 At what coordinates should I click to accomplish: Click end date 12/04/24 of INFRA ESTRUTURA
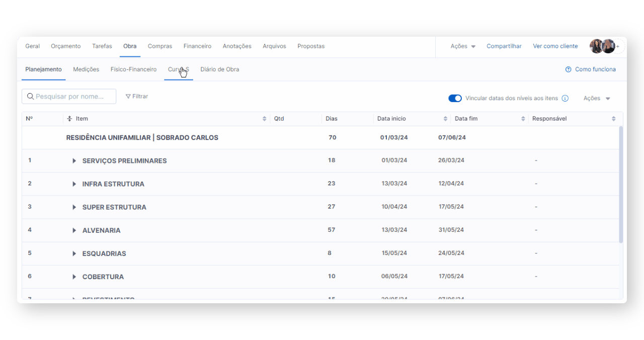[451, 184]
